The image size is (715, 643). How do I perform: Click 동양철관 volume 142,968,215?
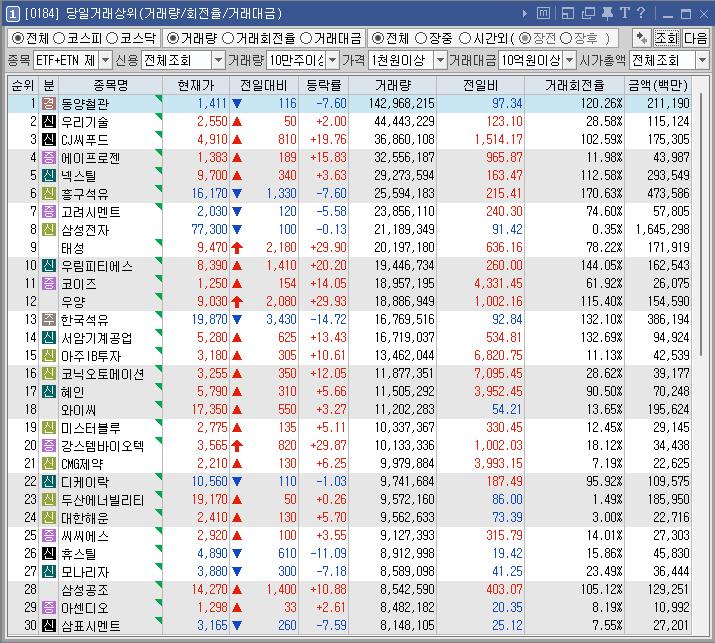tap(402, 104)
